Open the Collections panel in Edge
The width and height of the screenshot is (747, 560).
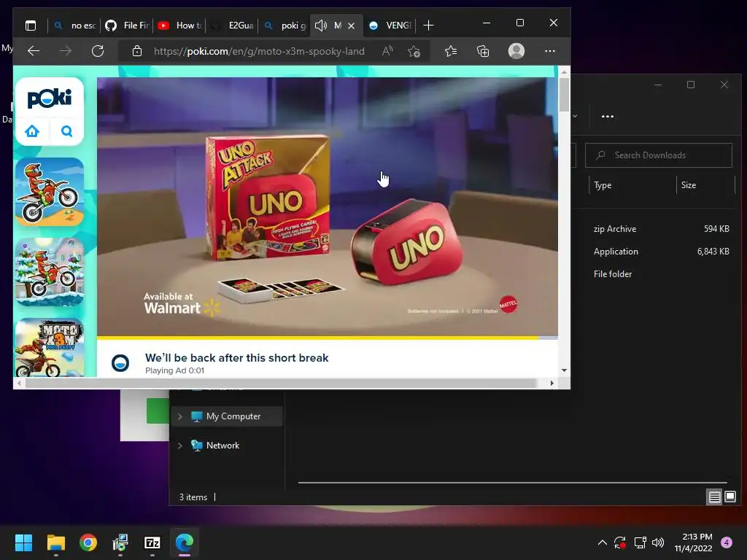click(x=483, y=51)
